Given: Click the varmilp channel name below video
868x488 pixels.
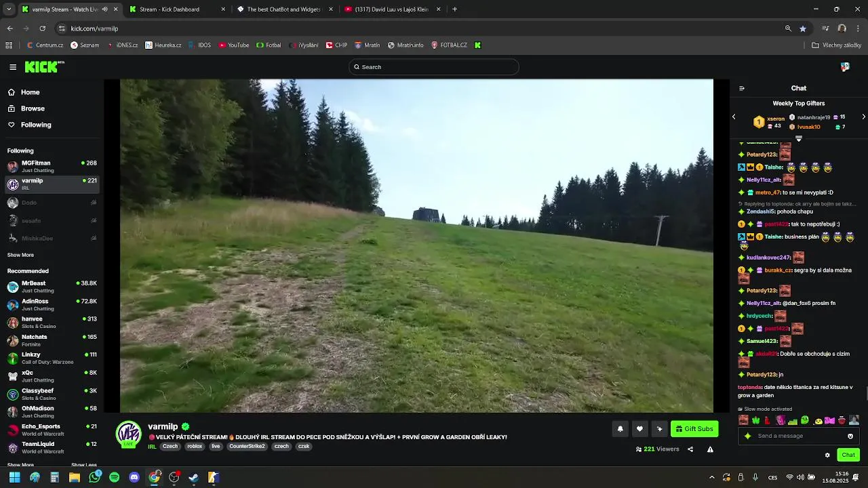Looking at the screenshot, I should 163,426.
